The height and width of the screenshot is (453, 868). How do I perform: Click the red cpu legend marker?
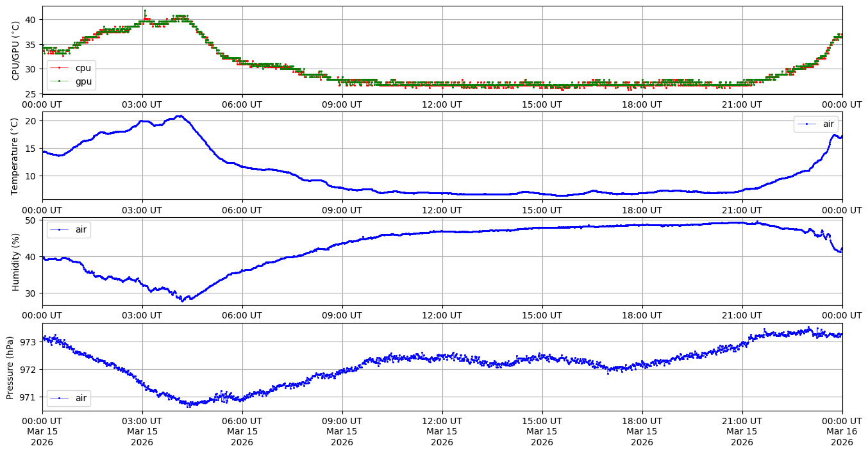click(60, 67)
